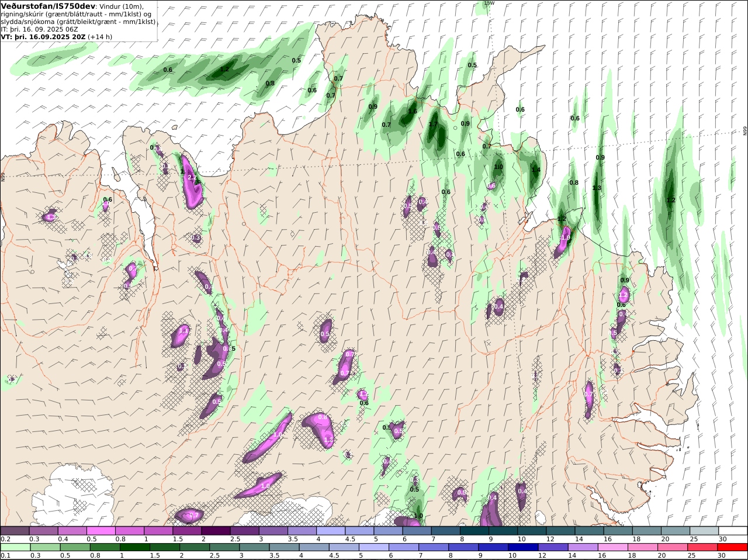Image resolution: width=748 pixels, height=560 pixels.
Task: Select lower legend pink swatch 18 to 20
Action: (x=642, y=547)
